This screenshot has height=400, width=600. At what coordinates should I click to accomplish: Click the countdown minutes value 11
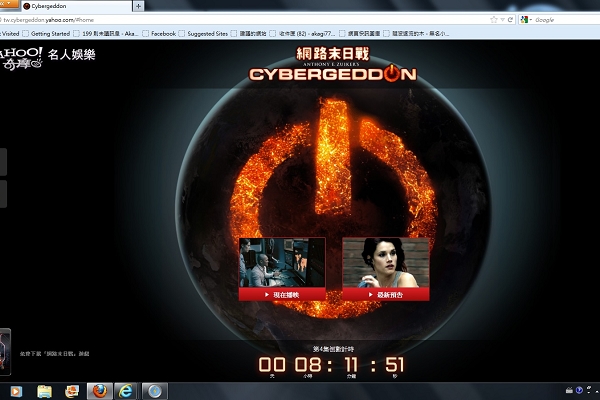351,364
